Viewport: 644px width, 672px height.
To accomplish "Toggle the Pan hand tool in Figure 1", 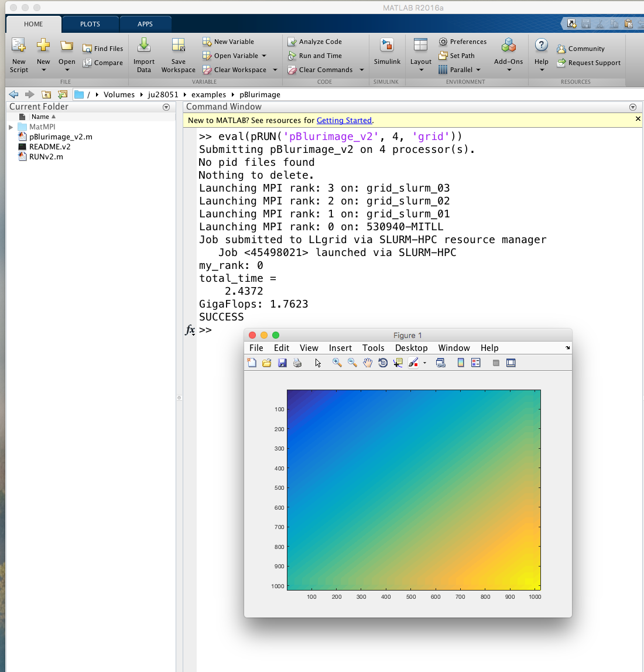I will (x=368, y=363).
